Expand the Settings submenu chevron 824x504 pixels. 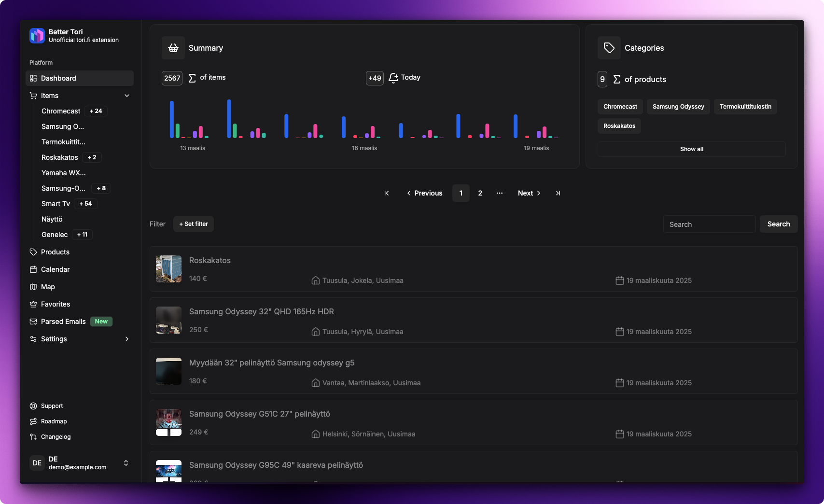coord(127,339)
